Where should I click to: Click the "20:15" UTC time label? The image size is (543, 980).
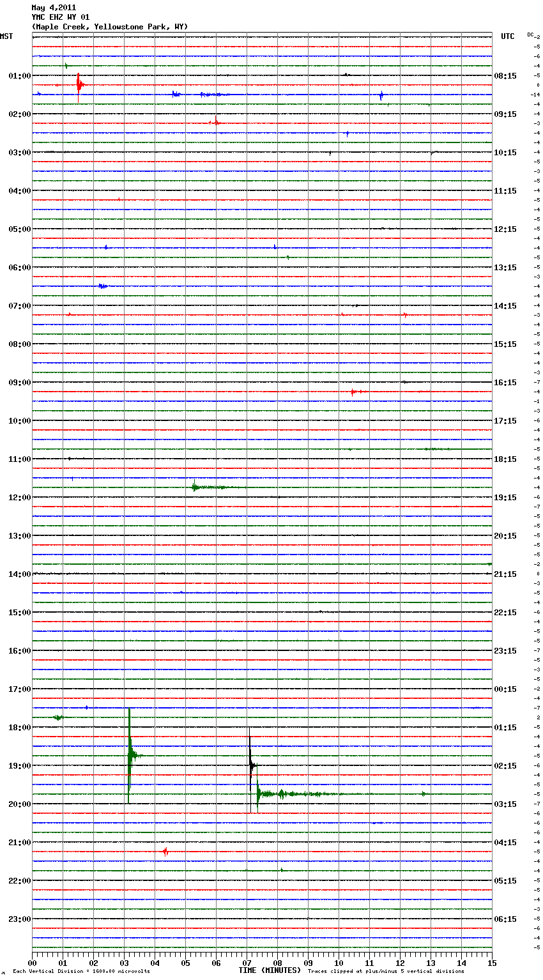tap(505, 536)
